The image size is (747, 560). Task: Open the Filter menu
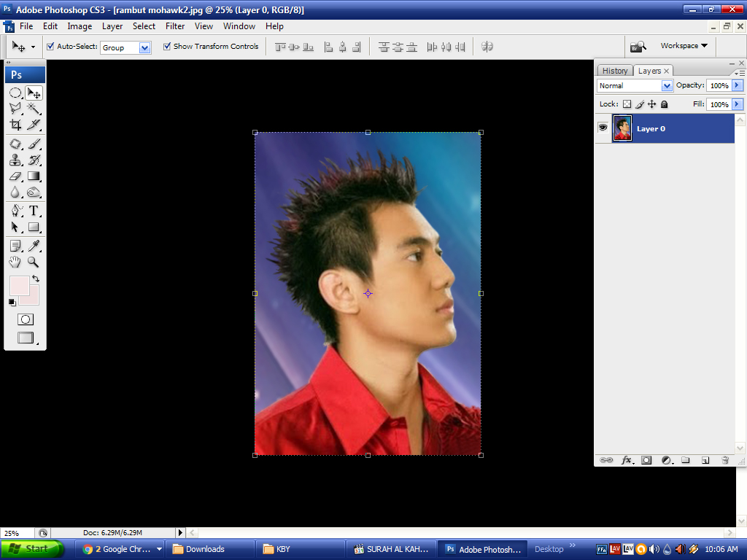point(174,26)
